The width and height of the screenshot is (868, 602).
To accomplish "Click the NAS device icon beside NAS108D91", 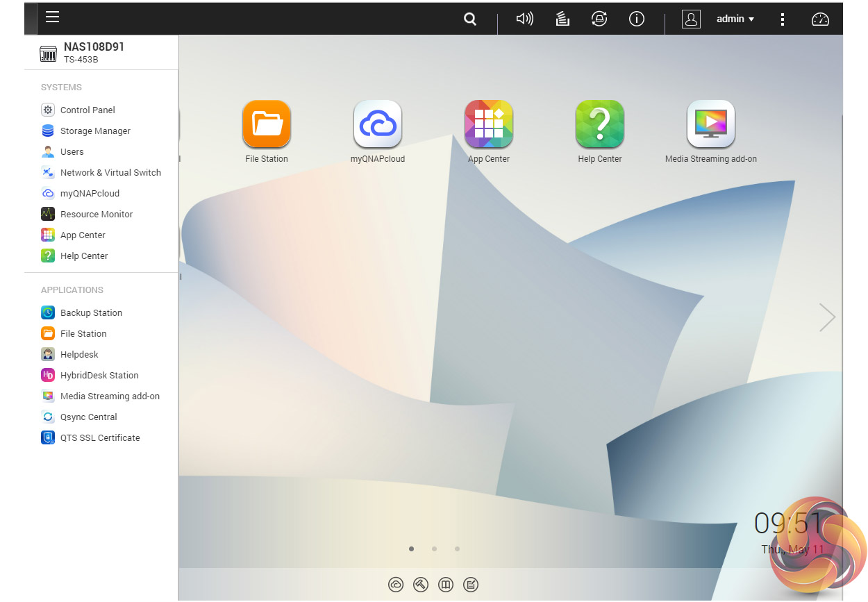I will 48,53.
